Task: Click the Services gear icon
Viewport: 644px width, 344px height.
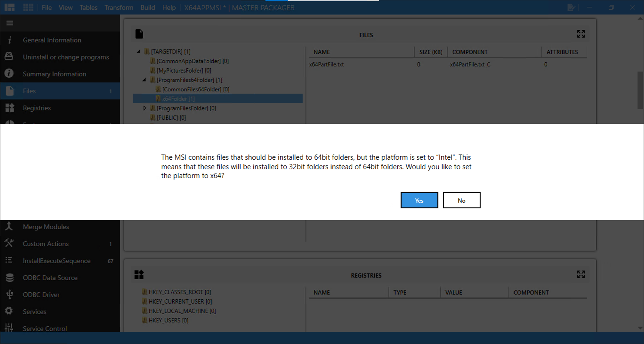Action: 9,311
